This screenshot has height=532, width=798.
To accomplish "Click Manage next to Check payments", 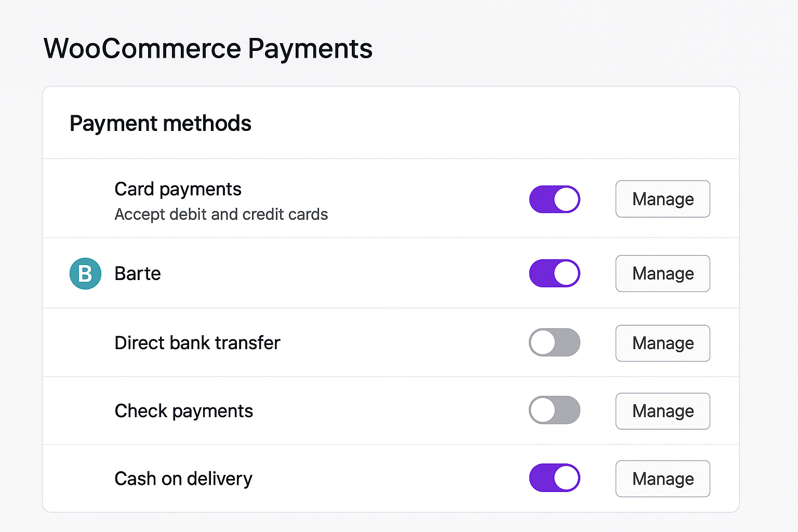I will pyautogui.click(x=662, y=411).
